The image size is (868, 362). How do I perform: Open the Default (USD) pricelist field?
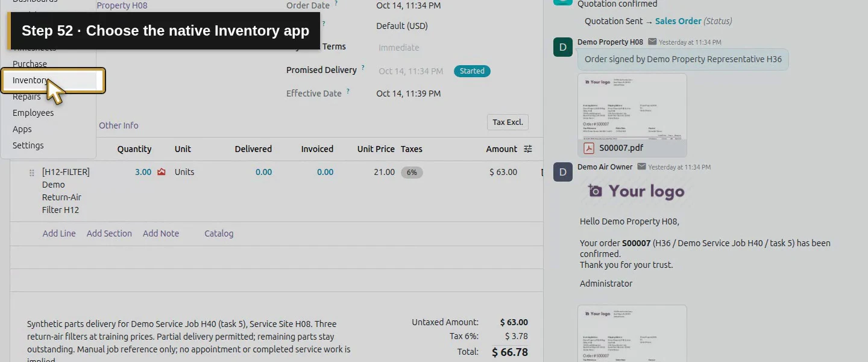pyautogui.click(x=402, y=26)
